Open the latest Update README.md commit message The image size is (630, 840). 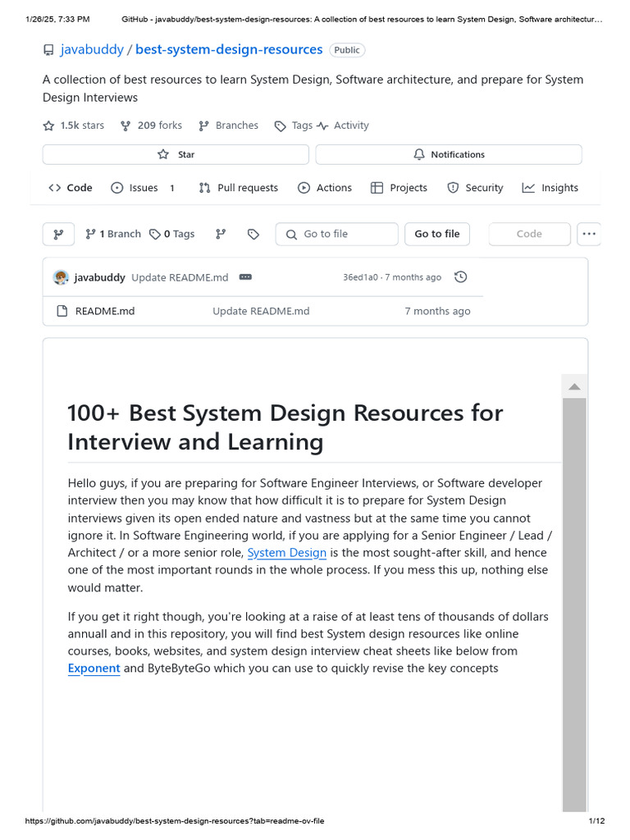[180, 277]
